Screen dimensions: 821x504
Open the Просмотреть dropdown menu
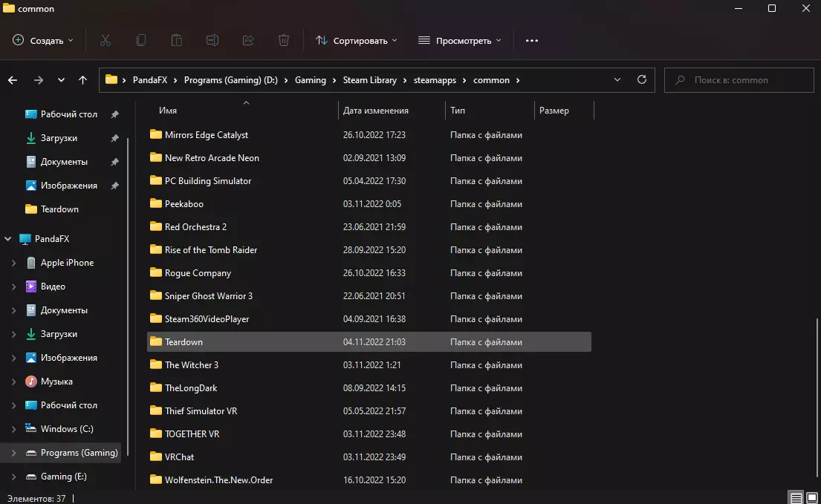[459, 40]
